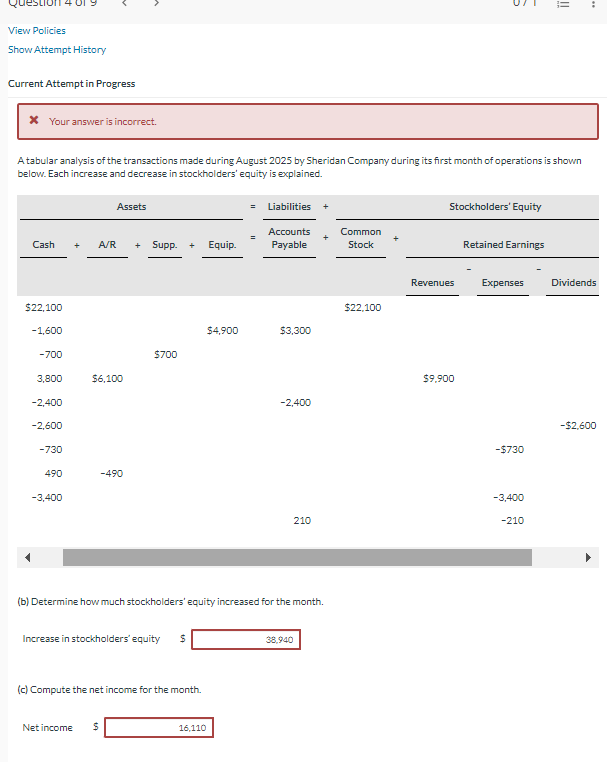607x762 pixels.
Task: Click the -3,400 value under Cash
Action: point(47,498)
